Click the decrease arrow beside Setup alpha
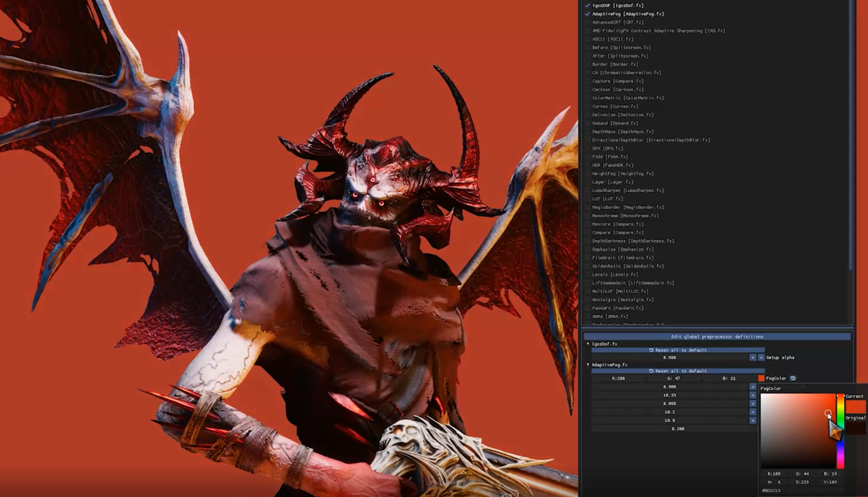The image size is (868, 497). (x=753, y=358)
